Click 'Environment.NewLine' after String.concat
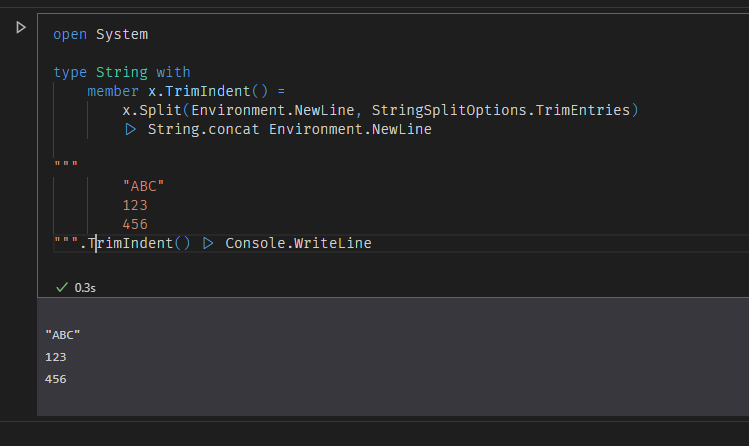749x446 pixels. (350, 129)
